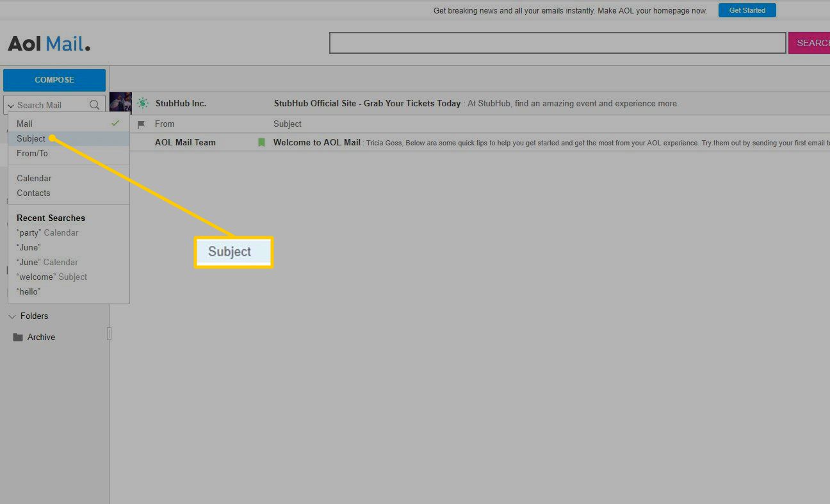
Task: Click the Search Mail magnifier icon
Action: pos(94,105)
